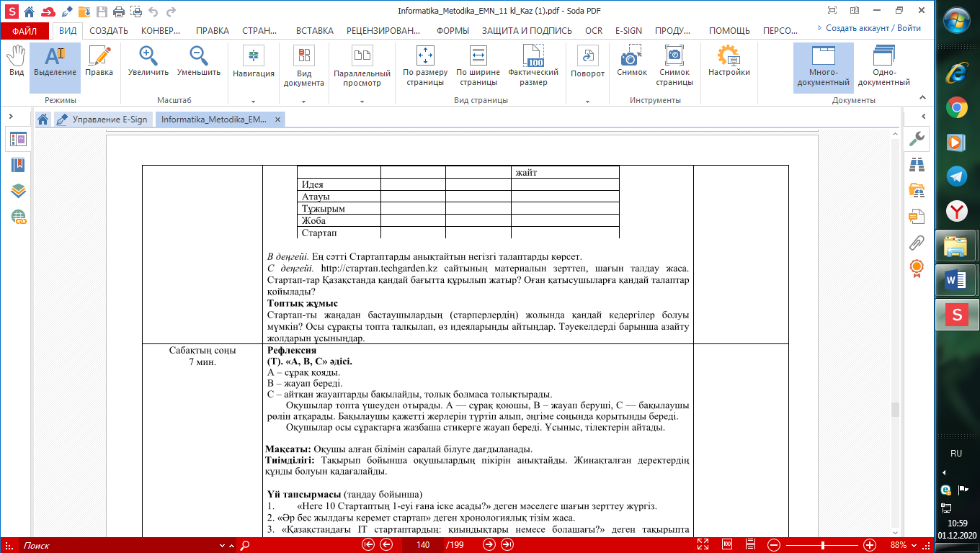Open the ЗАЩИТА И ПОДПИСЬ tab

(x=527, y=31)
